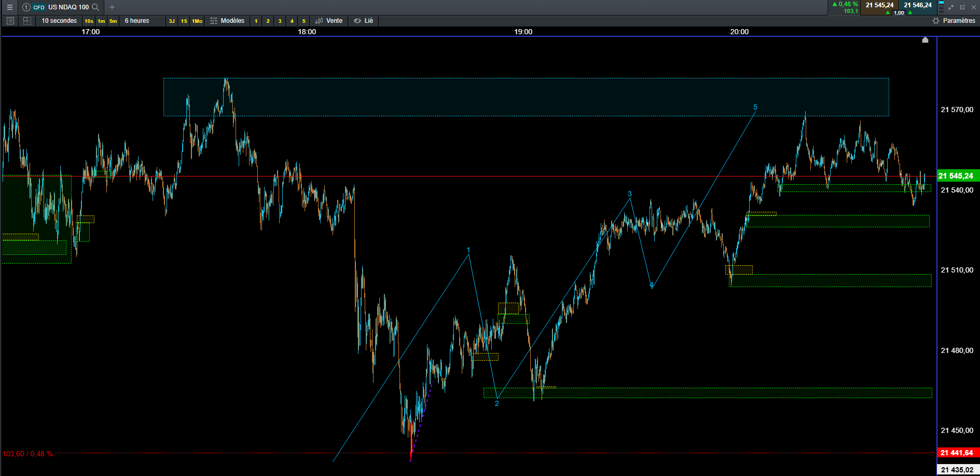
Task: Pop chart out into a new window
Action: (962, 7)
